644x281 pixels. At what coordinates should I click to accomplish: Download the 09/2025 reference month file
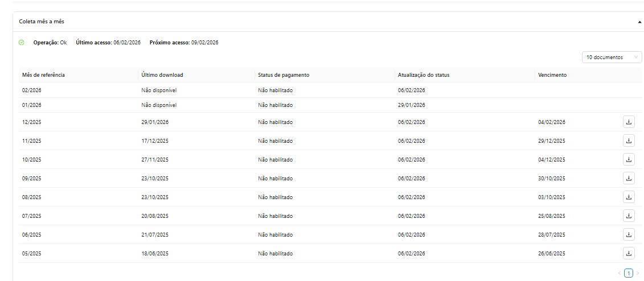629,178
